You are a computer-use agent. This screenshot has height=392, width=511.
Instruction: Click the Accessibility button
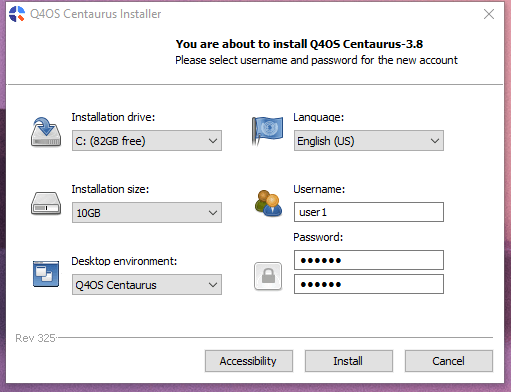pyautogui.click(x=249, y=361)
